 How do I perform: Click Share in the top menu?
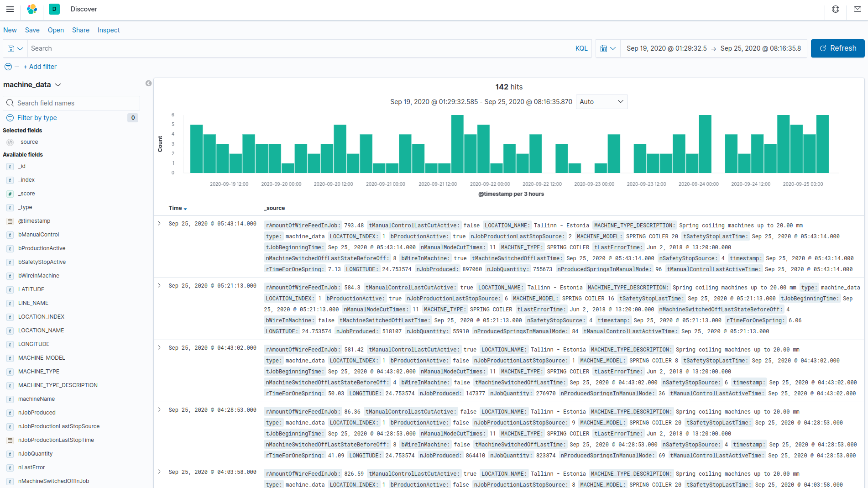(81, 30)
